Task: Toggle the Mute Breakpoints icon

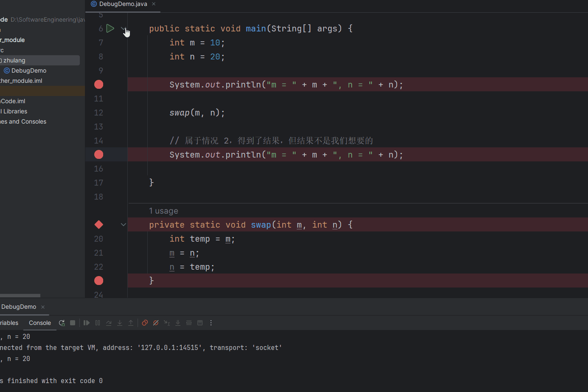Action: (156, 323)
